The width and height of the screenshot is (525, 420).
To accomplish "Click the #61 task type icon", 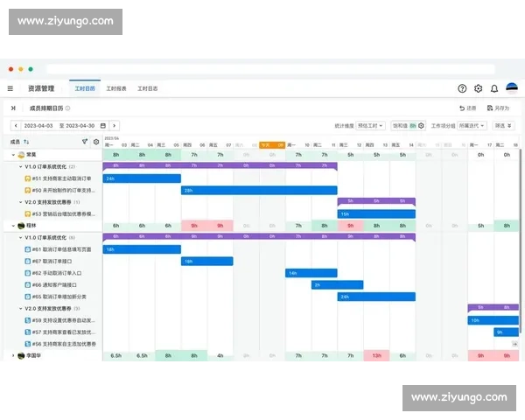I will coord(28,249).
